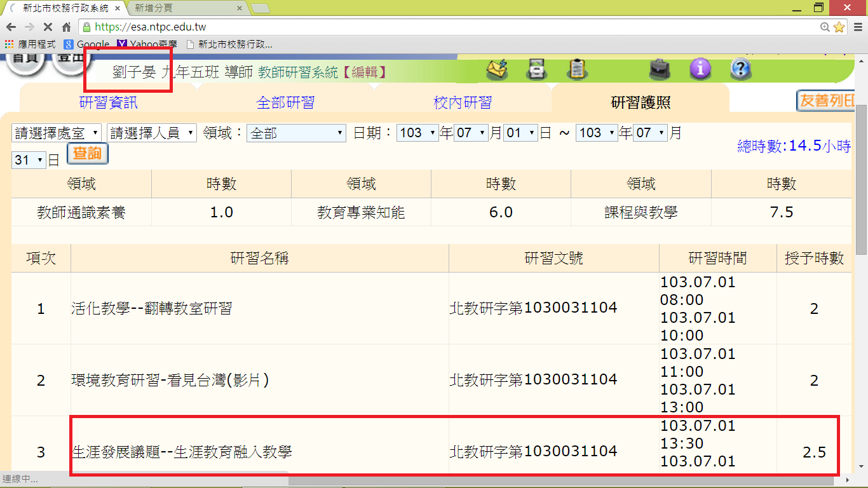
Task: Switch to the 研習資訊 tab
Action: [108, 102]
